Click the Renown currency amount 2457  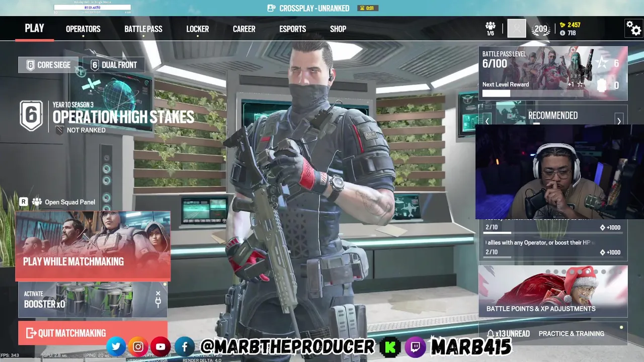tap(570, 25)
